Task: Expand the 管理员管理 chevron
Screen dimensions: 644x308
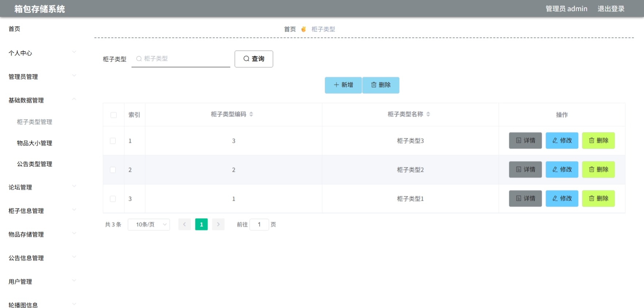Action: click(x=74, y=76)
